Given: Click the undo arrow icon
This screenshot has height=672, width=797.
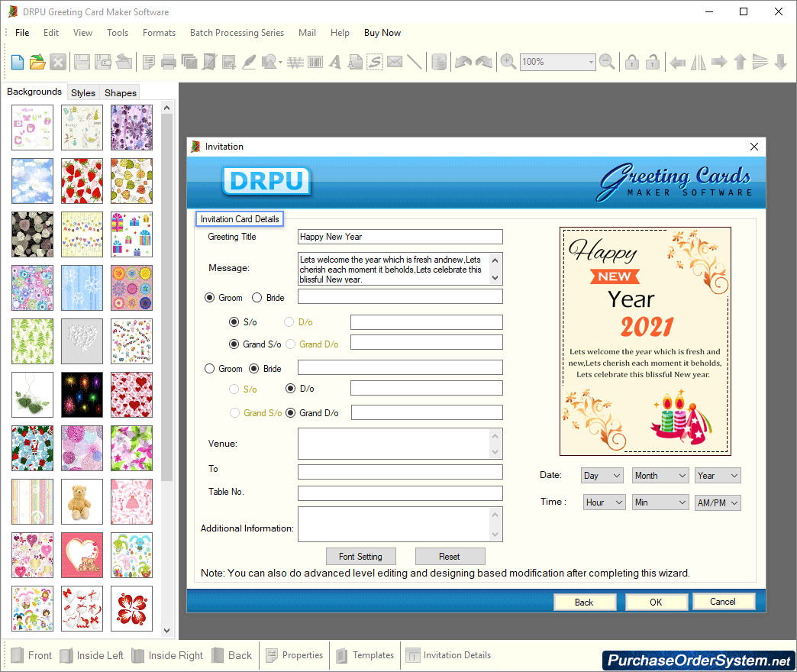Looking at the screenshot, I should (463, 62).
